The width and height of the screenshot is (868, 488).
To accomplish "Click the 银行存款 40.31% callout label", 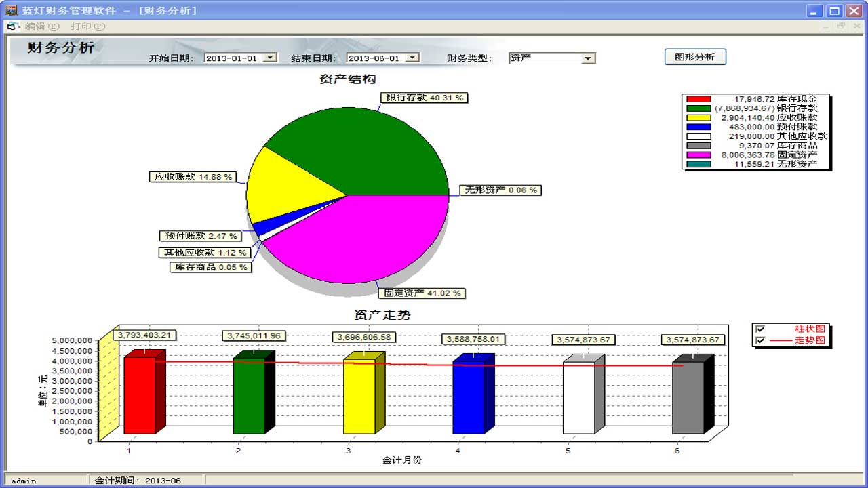I will [423, 97].
